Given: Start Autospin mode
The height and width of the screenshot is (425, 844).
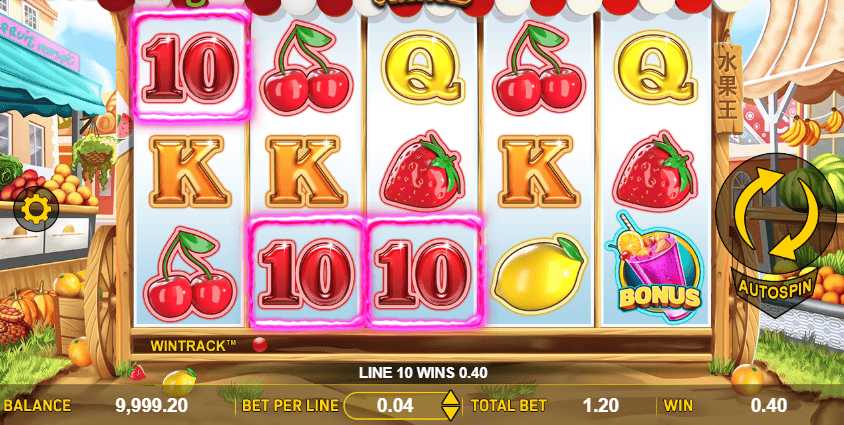Looking at the screenshot, I should (771, 288).
